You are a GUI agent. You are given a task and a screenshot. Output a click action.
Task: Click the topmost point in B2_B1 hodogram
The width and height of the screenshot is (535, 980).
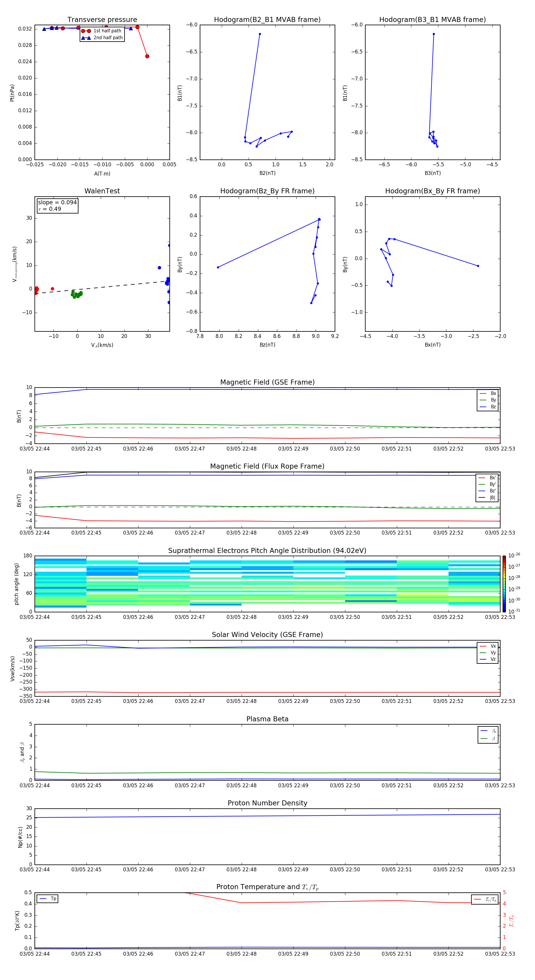[260, 34]
